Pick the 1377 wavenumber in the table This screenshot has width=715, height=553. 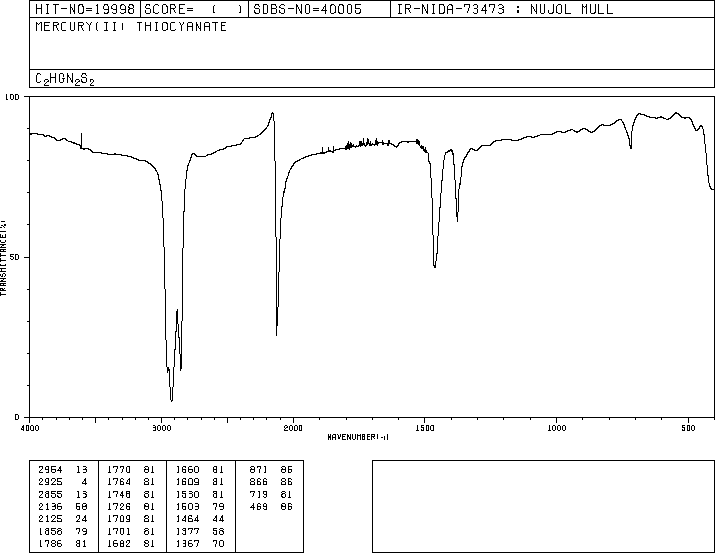point(187,531)
